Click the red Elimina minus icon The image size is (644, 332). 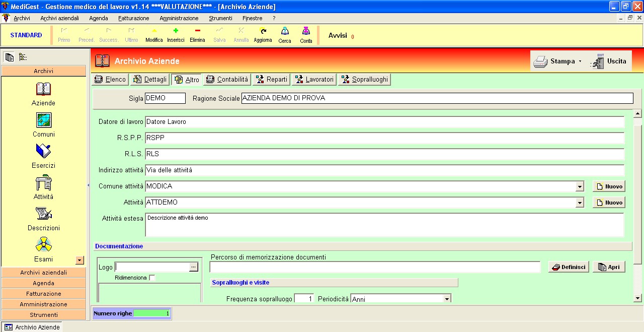point(197,31)
